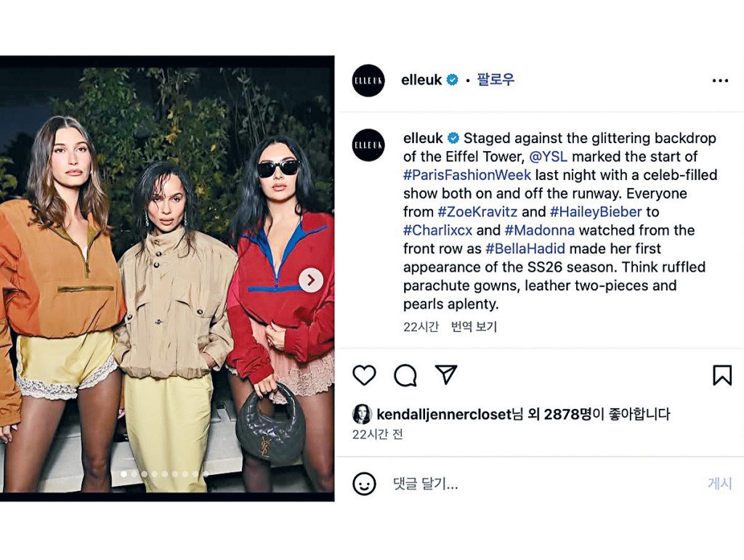Open the three-dot more options menu
Screen dimensions: 744x560
pyautogui.click(x=720, y=81)
